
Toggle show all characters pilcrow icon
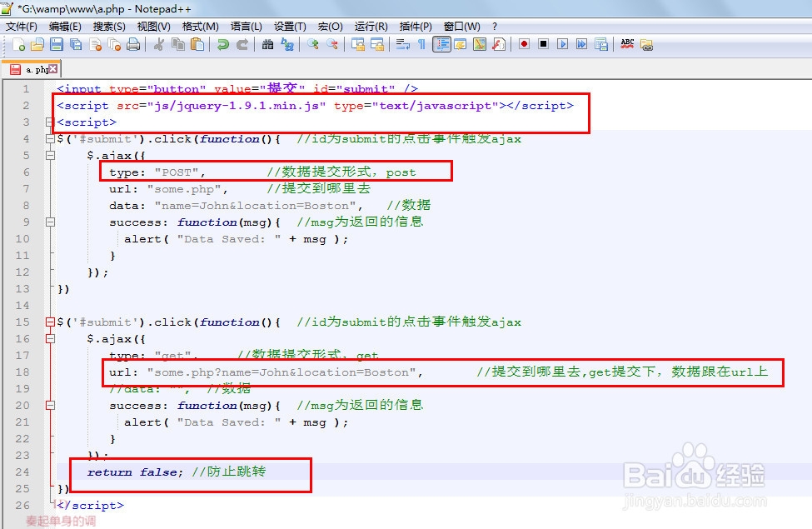pyautogui.click(x=421, y=44)
